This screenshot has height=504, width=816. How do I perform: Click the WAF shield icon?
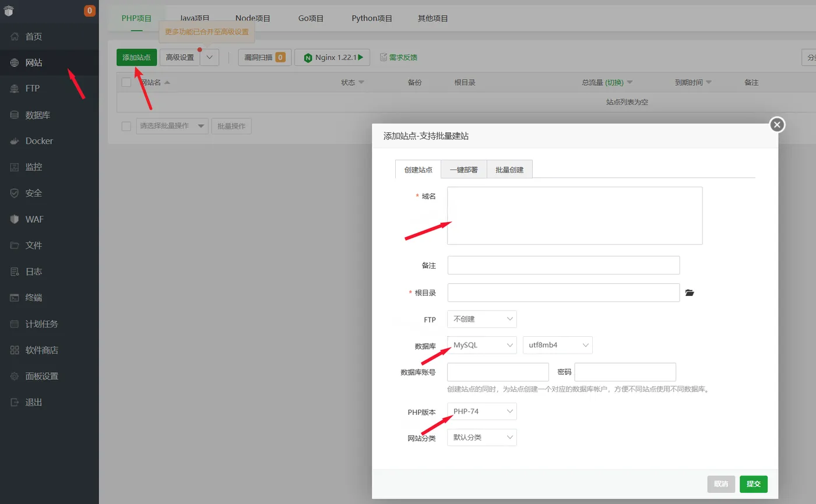[15, 219]
